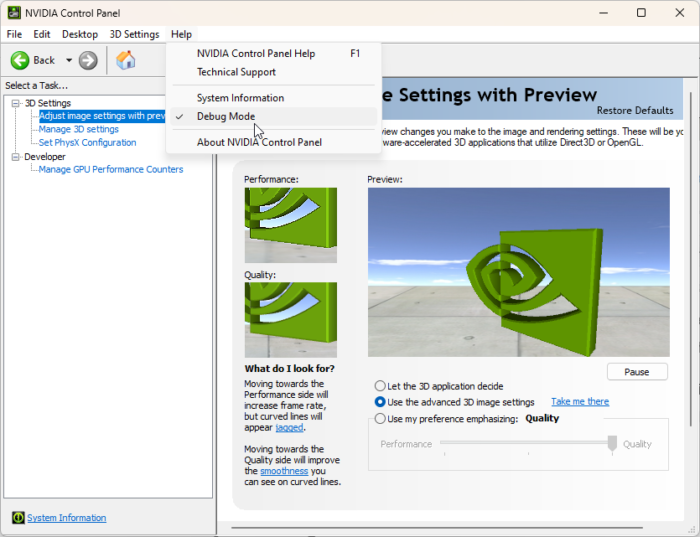Select Adjust image settings with preview
The image size is (700, 537).
click(102, 116)
